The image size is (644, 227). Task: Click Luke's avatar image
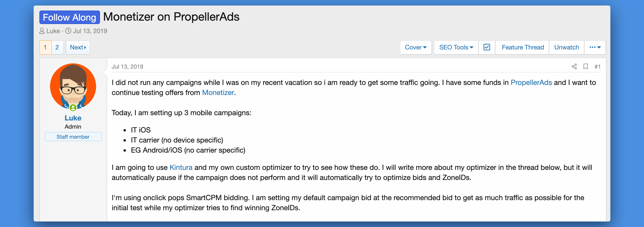pos(73,86)
